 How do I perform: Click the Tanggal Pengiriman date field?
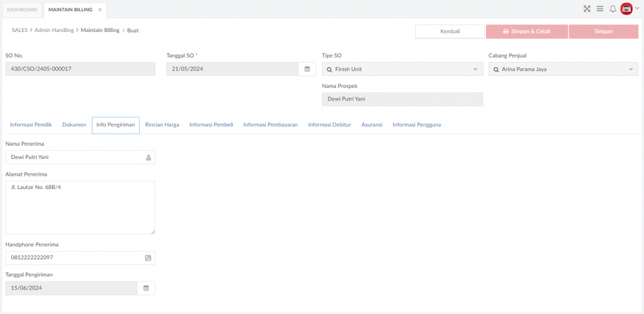pyautogui.click(x=72, y=288)
